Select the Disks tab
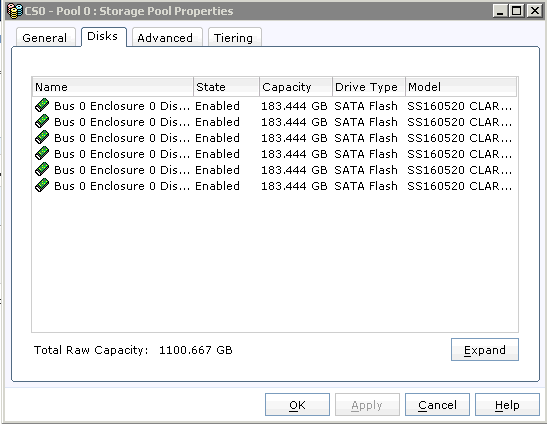 [x=103, y=37]
